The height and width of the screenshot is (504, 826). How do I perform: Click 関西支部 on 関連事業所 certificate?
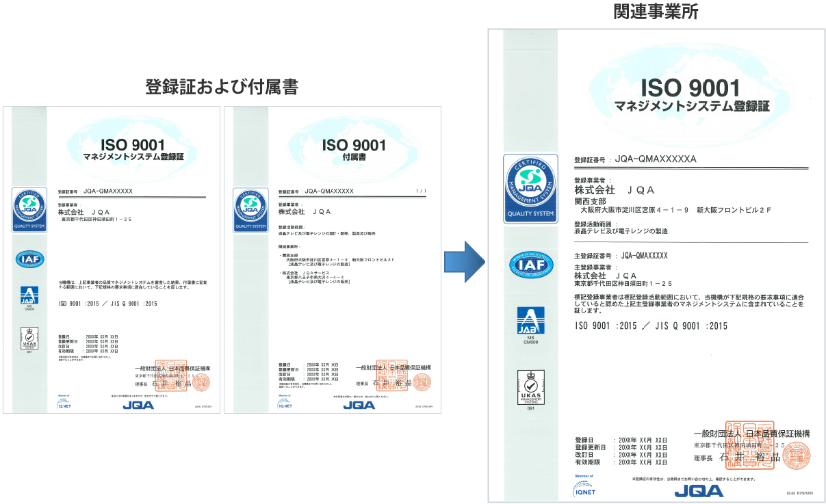(x=589, y=202)
